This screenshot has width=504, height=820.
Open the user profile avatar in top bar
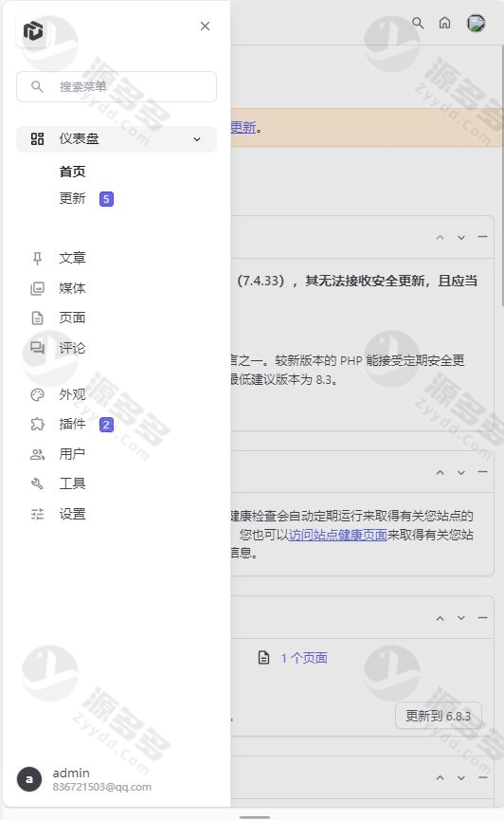(x=477, y=23)
